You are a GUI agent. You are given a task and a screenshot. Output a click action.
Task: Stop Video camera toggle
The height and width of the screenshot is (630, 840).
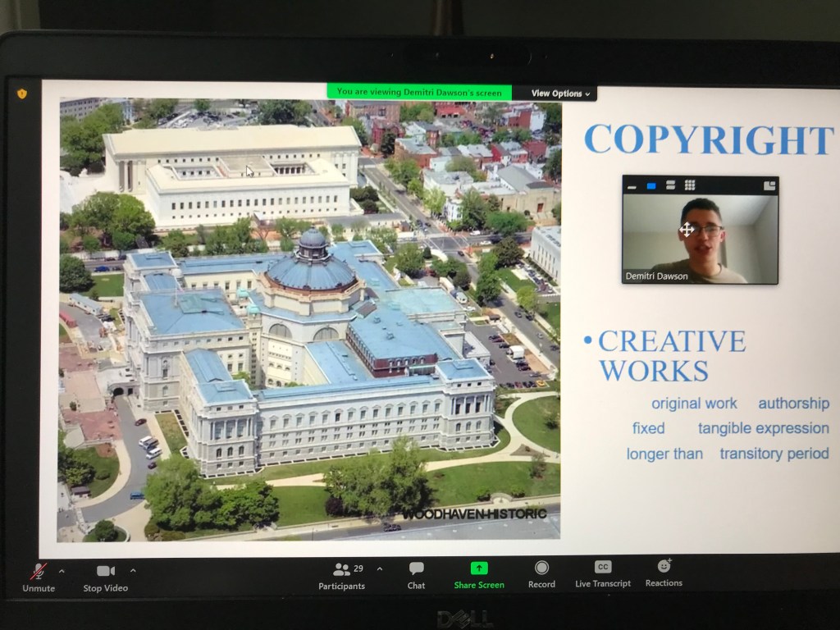pyautogui.click(x=105, y=572)
